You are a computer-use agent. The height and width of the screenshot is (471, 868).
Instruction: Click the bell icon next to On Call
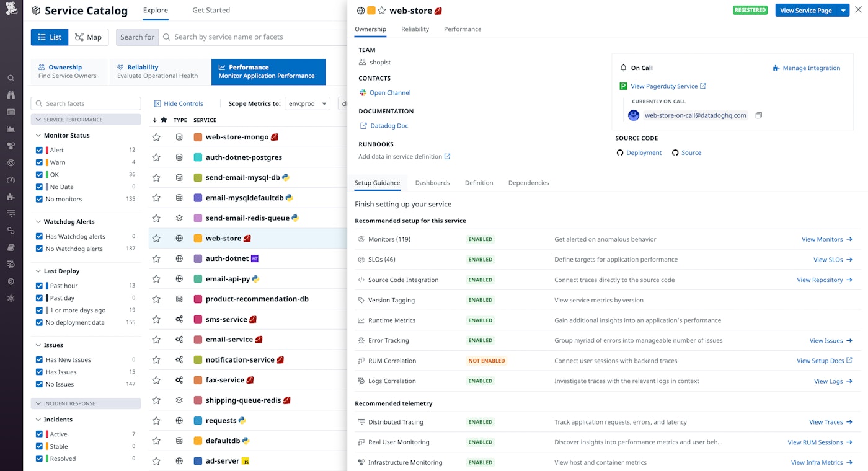[x=623, y=68]
